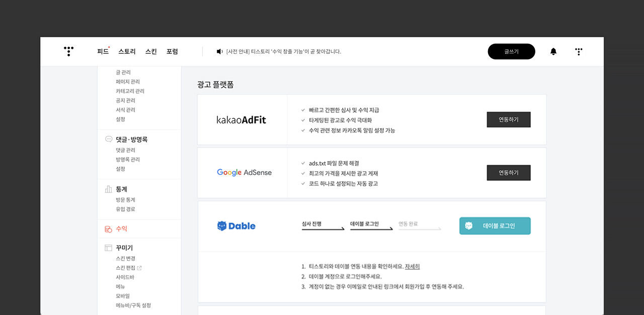The width and height of the screenshot is (644, 315).
Task: Open the 스킨 menu
Action: [151, 51]
